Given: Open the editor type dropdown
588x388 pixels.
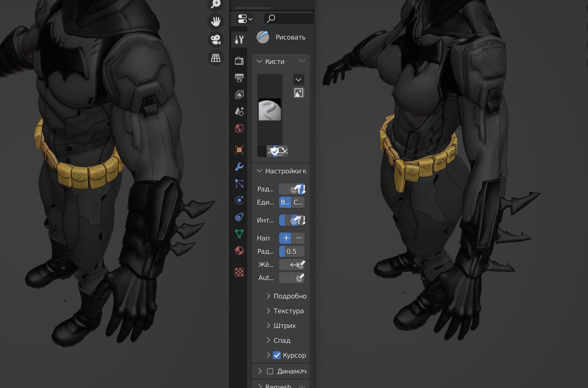Looking at the screenshot, I should coord(245,19).
